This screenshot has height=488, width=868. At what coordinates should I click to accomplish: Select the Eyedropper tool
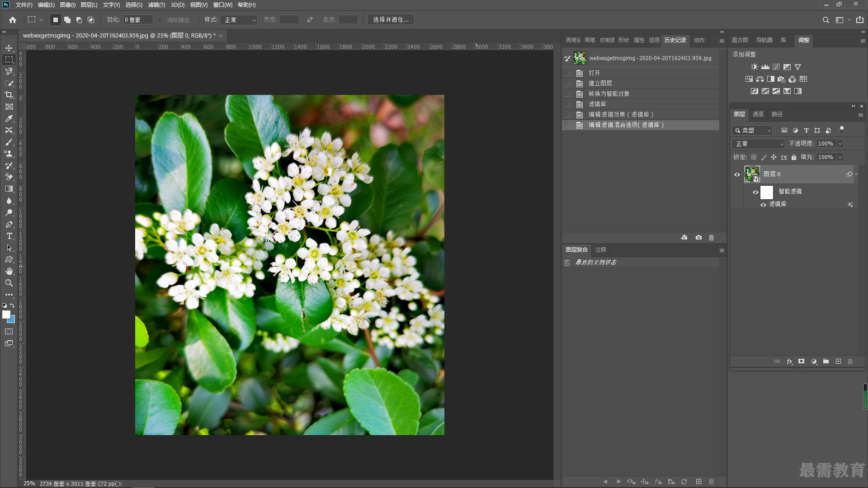coord(9,118)
